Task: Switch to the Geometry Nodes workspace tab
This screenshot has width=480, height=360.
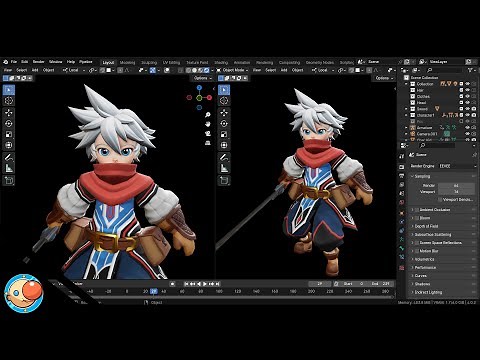Action: coord(320,62)
